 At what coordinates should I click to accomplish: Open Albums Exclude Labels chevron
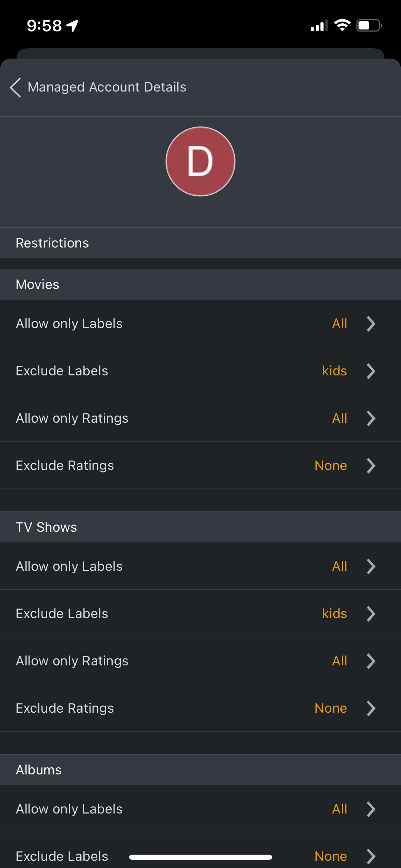(x=371, y=856)
